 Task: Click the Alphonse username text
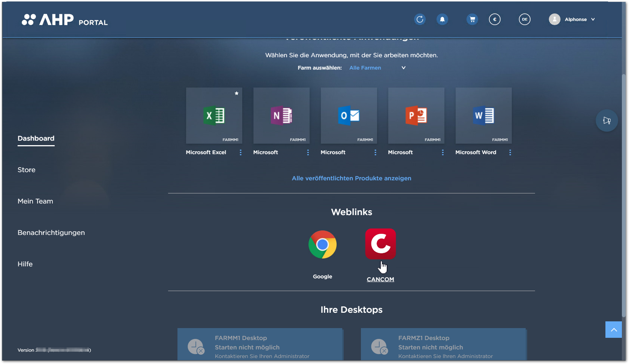point(576,19)
